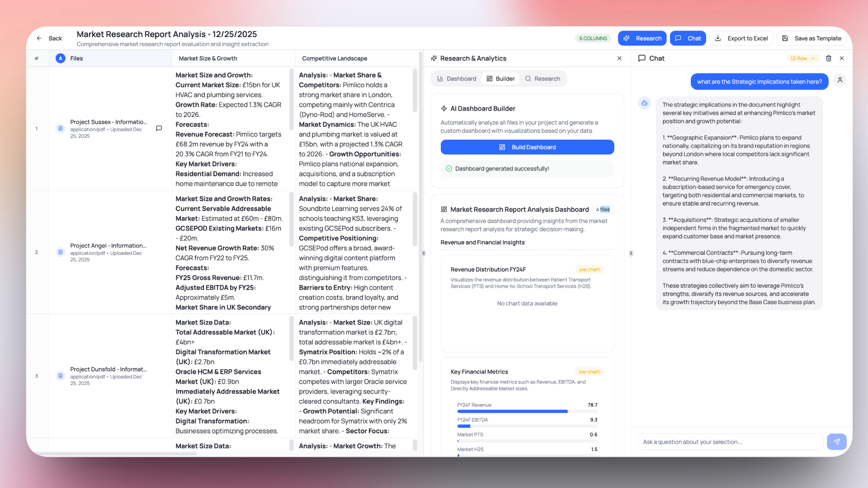Click the trash icon in the Chat header
This screenshot has height=488, width=868.
(x=829, y=58)
